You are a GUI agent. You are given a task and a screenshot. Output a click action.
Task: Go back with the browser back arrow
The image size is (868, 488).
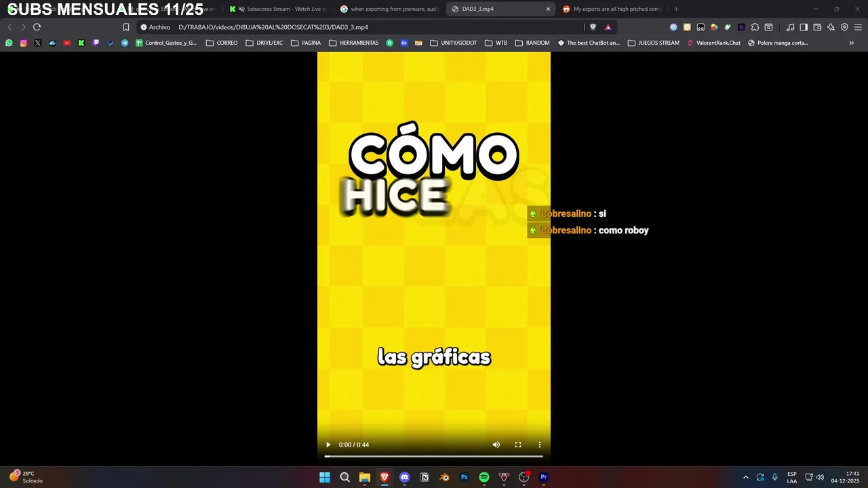[x=9, y=27]
